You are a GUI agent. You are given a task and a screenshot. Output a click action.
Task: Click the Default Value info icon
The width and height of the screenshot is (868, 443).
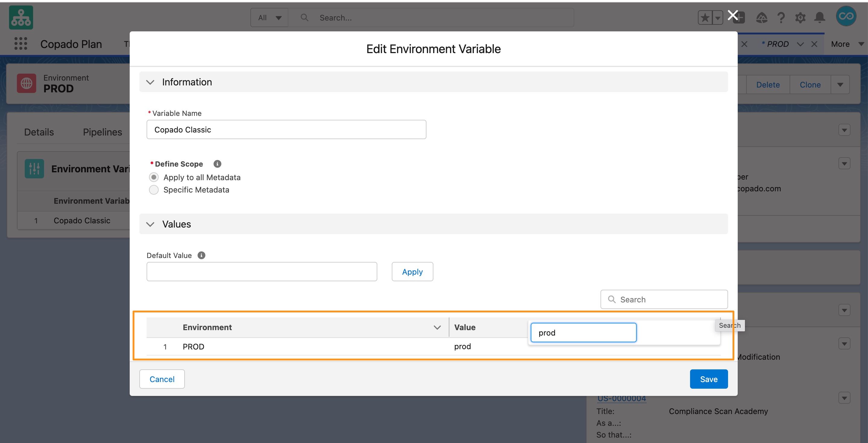point(201,255)
